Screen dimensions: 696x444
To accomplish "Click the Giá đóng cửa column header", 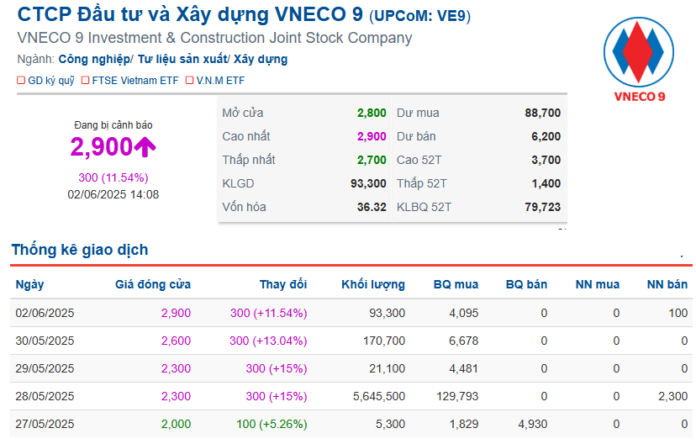I will click(x=153, y=285).
